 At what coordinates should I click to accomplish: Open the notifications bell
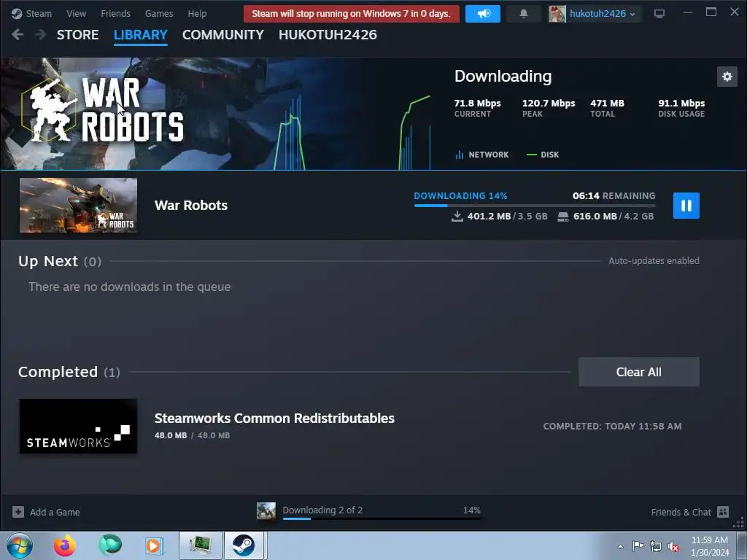coord(524,14)
